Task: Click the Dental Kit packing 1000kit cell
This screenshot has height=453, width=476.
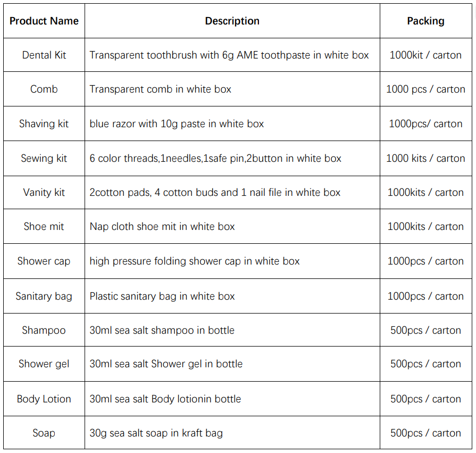Action: (x=425, y=55)
